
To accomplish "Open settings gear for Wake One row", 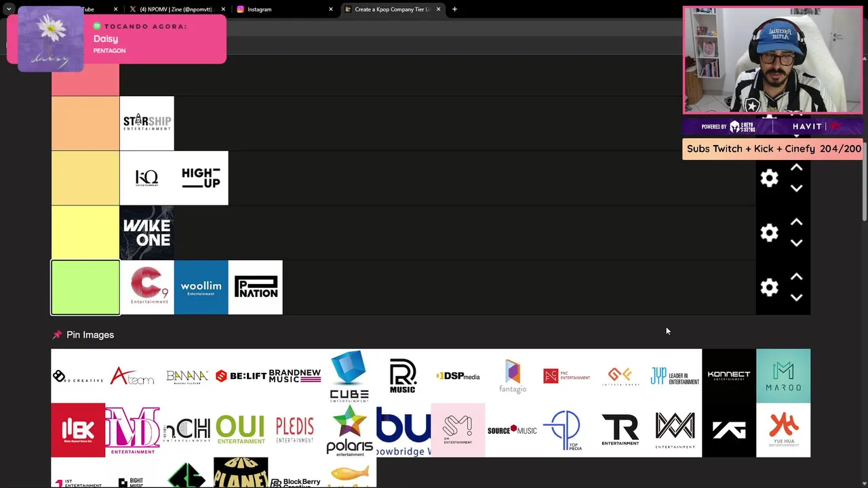I will [769, 233].
